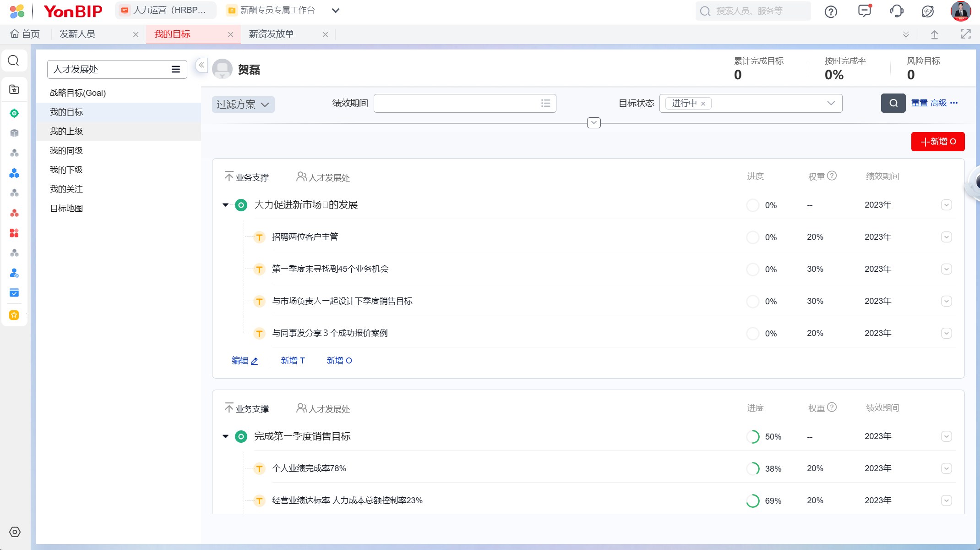Click the fullscreen expand icon in tab bar
This screenshot has width=980, height=550.
[x=965, y=34]
